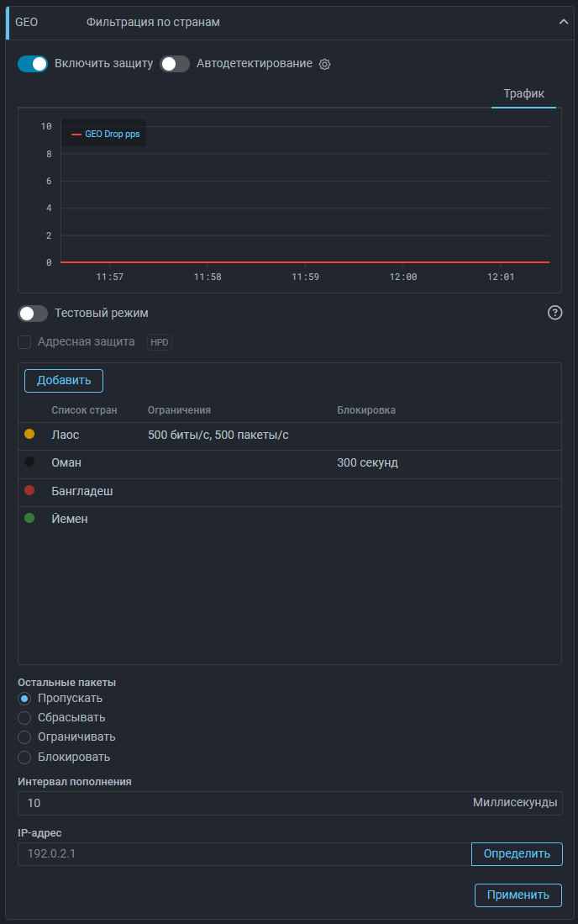Turn on Тестовый режим switch

(33, 314)
